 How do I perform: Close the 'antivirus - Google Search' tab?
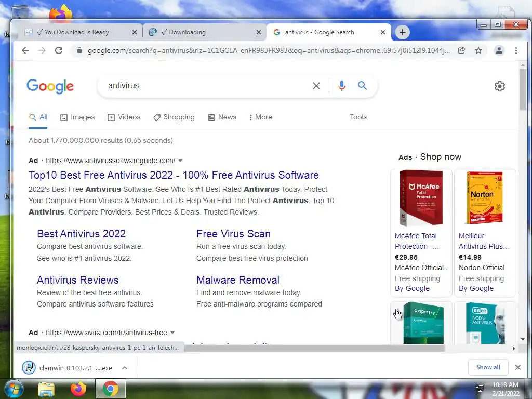[383, 32]
